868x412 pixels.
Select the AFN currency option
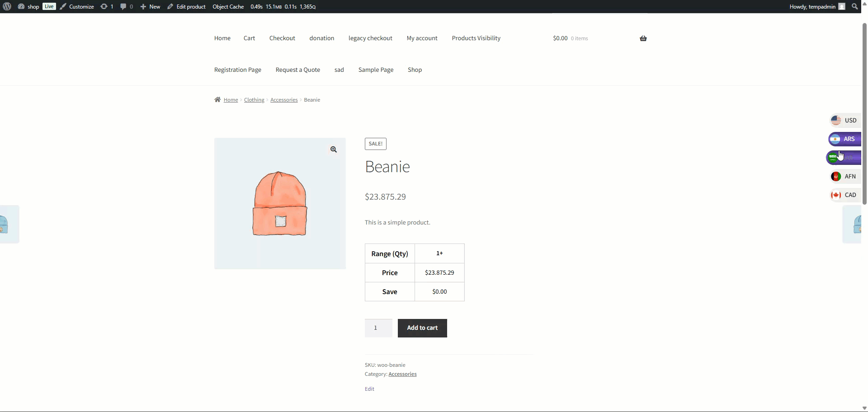[x=844, y=176]
